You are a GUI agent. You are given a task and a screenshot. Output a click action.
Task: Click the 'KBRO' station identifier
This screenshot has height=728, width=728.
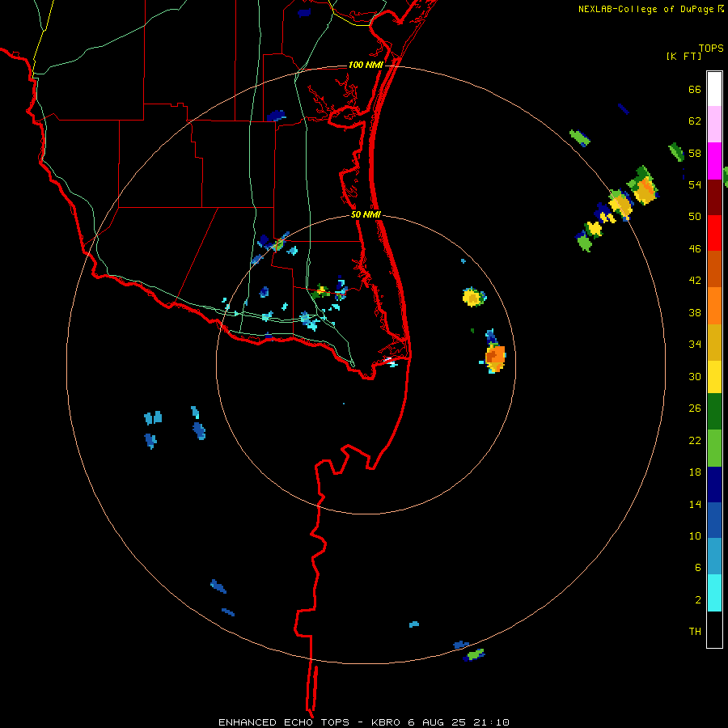point(387,722)
